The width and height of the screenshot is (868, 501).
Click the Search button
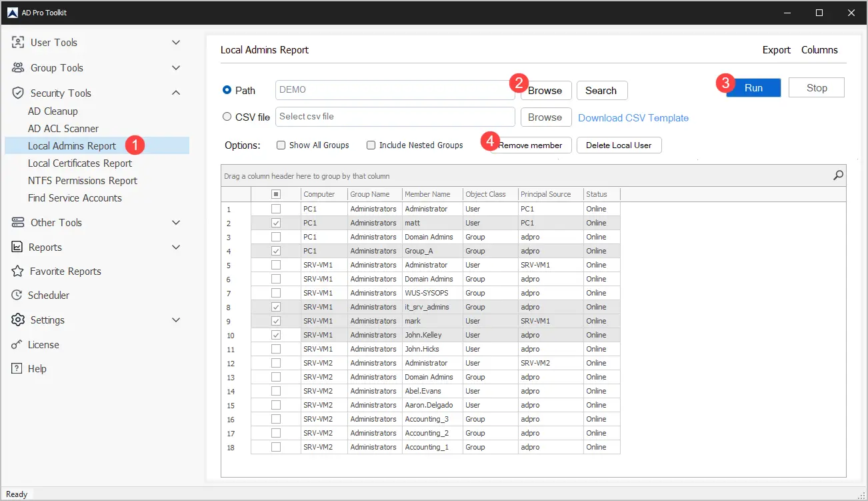[x=601, y=90]
